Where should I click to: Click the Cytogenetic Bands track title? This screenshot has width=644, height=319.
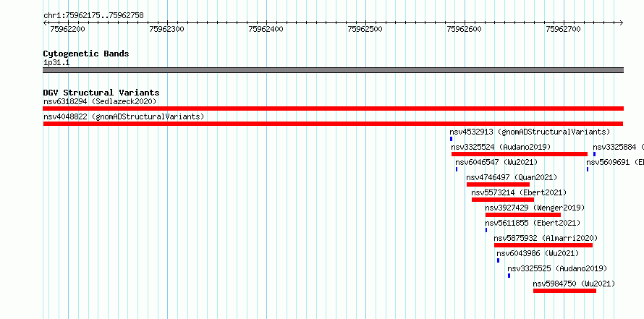coord(86,54)
